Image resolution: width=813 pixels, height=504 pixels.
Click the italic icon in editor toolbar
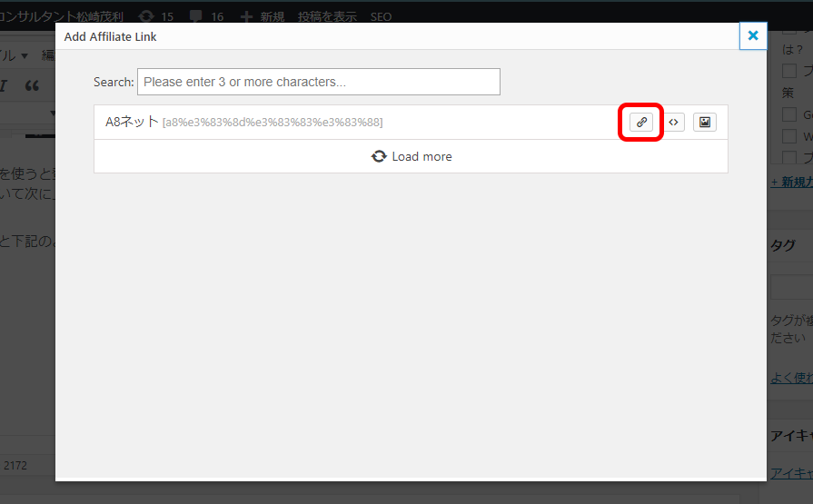(4, 85)
